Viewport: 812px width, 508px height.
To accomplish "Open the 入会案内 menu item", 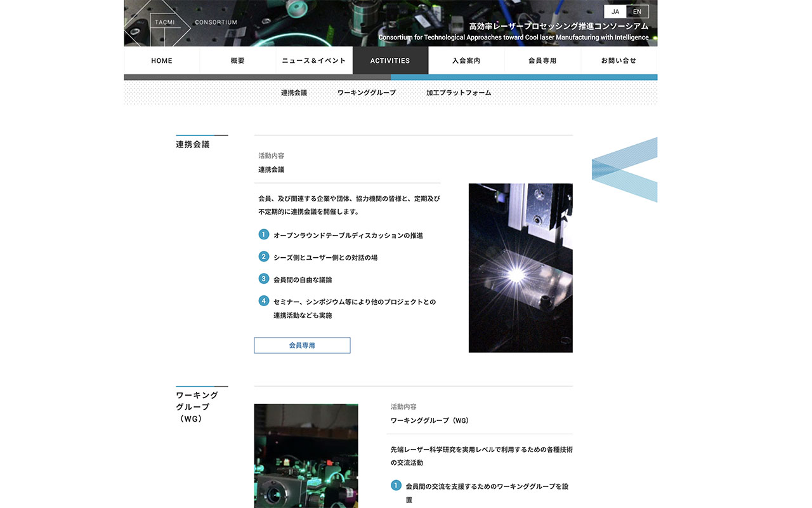I will [466, 61].
